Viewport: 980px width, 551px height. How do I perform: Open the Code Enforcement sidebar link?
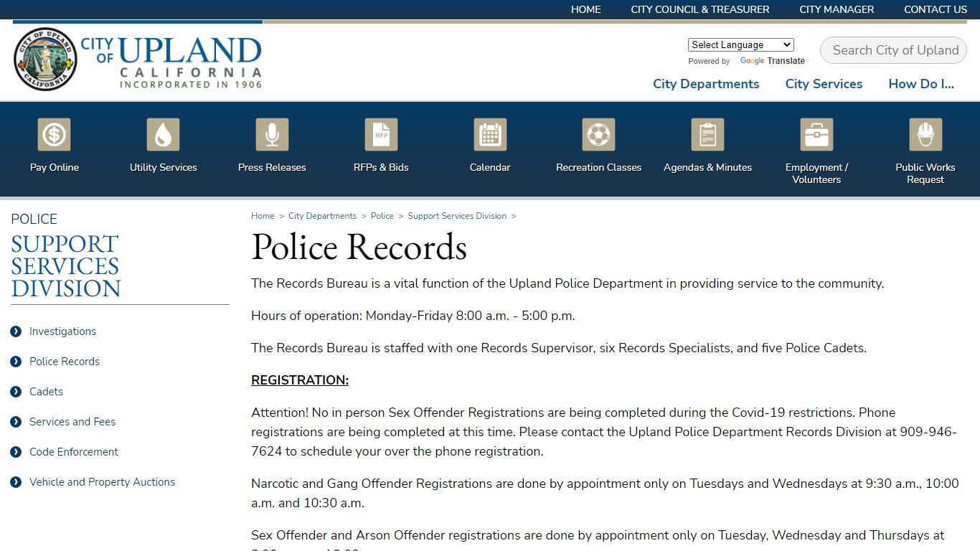click(x=74, y=452)
